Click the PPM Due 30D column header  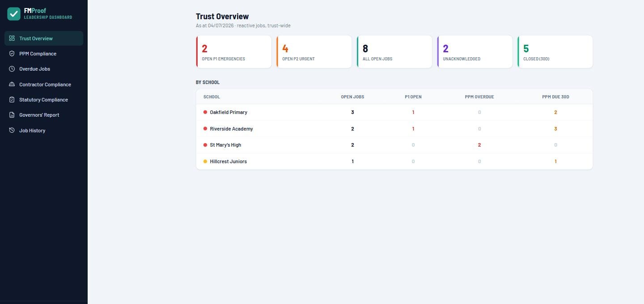coord(555,97)
